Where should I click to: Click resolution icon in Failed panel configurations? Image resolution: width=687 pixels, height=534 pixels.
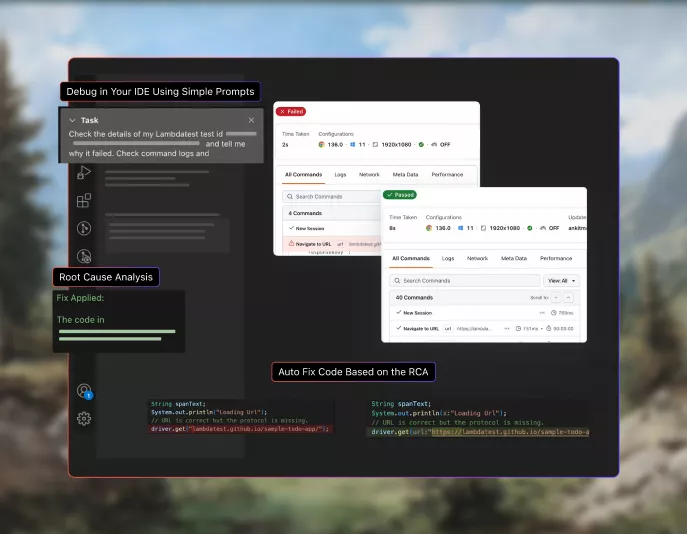(x=375, y=145)
